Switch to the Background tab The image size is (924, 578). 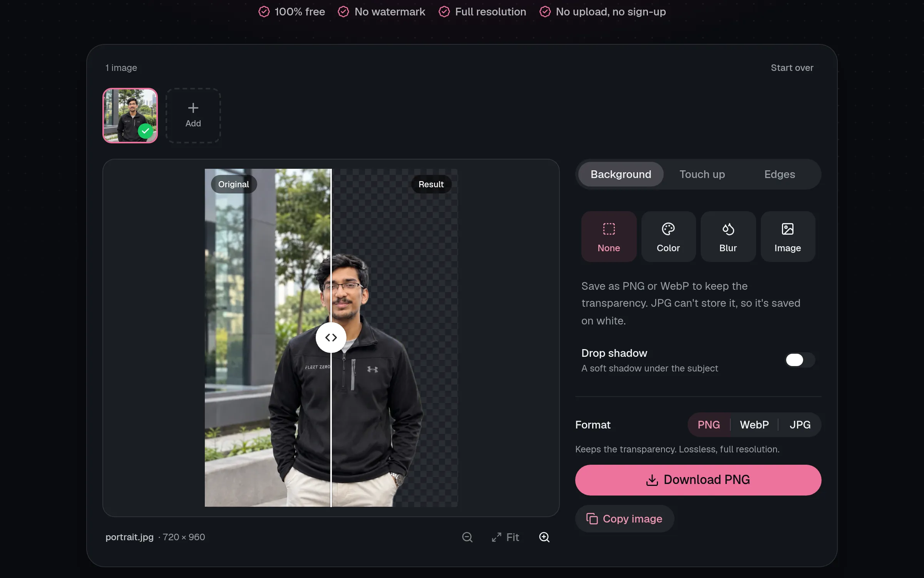point(621,174)
